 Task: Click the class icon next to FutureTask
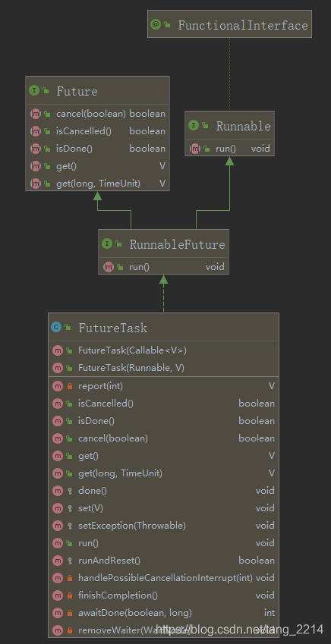click(56, 328)
